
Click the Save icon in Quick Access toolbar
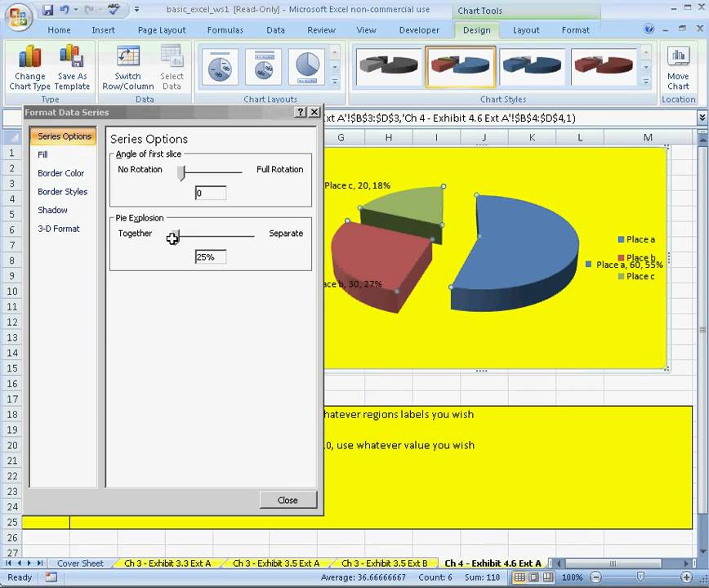click(x=47, y=10)
